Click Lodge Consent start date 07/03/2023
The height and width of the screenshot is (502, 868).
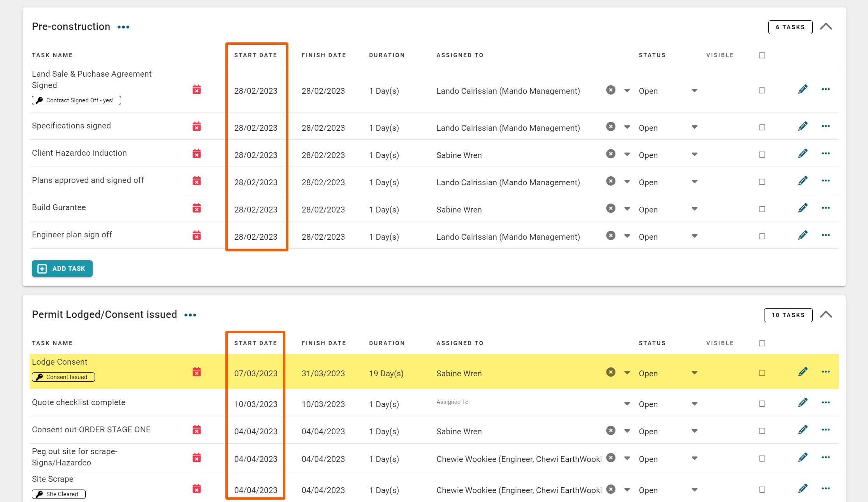tap(256, 374)
